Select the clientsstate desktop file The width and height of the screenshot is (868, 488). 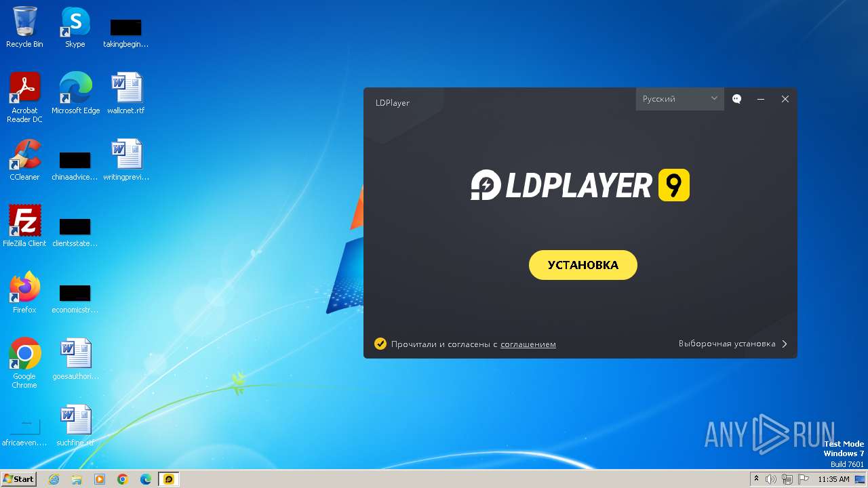click(x=75, y=232)
